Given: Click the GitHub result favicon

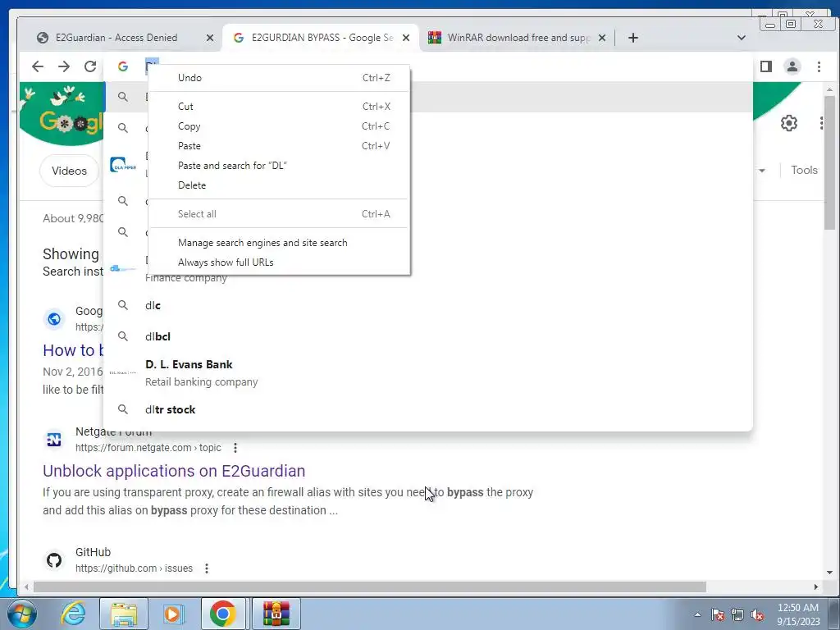Looking at the screenshot, I should point(54,560).
